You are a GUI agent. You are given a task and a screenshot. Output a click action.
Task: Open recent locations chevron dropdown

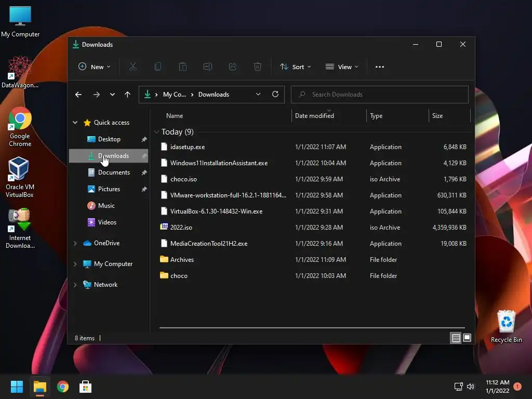click(112, 95)
